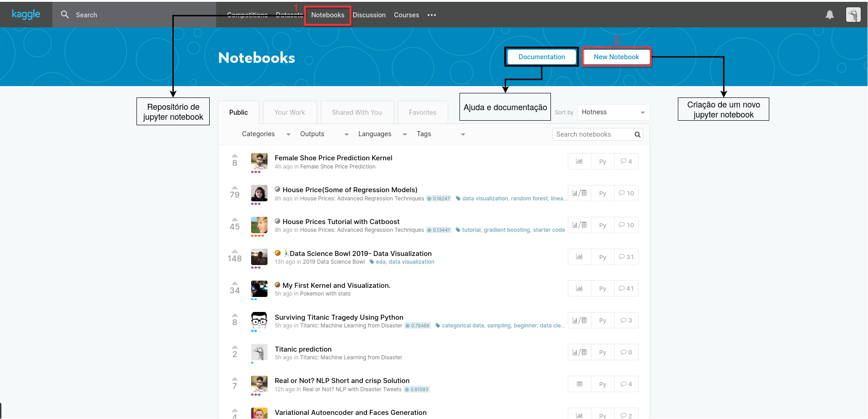This screenshot has width=868, height=419.
Task: Open the 2019 Data Science Bowl competition link
Action: point(334,262)
